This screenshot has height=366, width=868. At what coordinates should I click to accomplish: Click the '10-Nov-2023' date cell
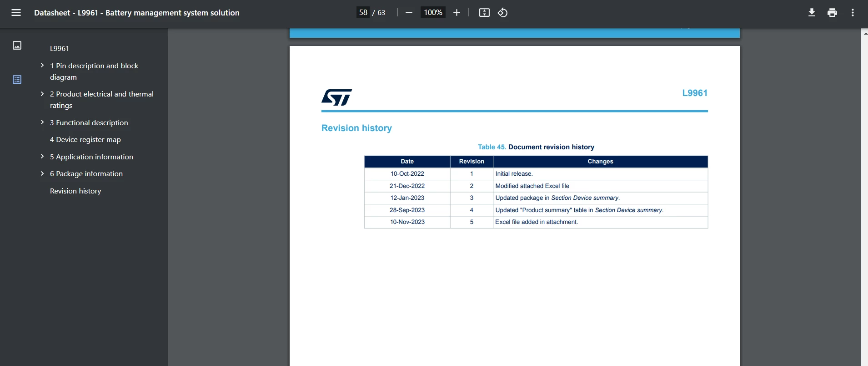407,222
